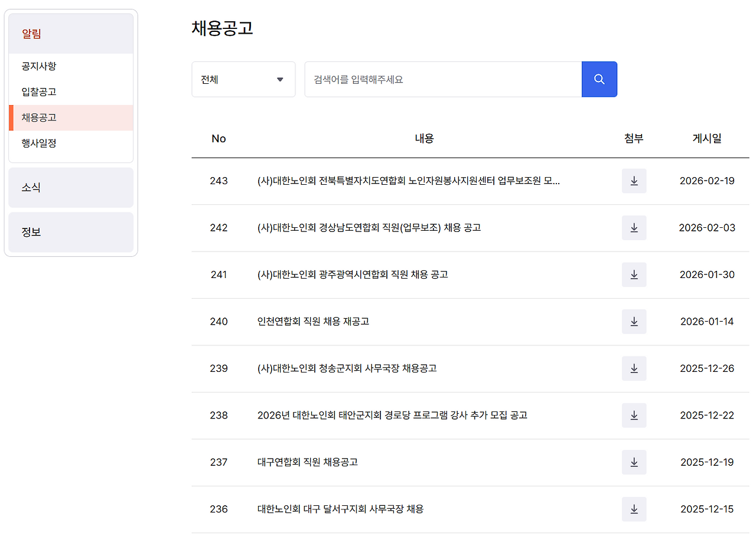Open the 전북특별자치도연합회 노인자원봉사지원센터 posting
Screen dimensions: 756x536
pyautogui.click(x=409, y=181)
